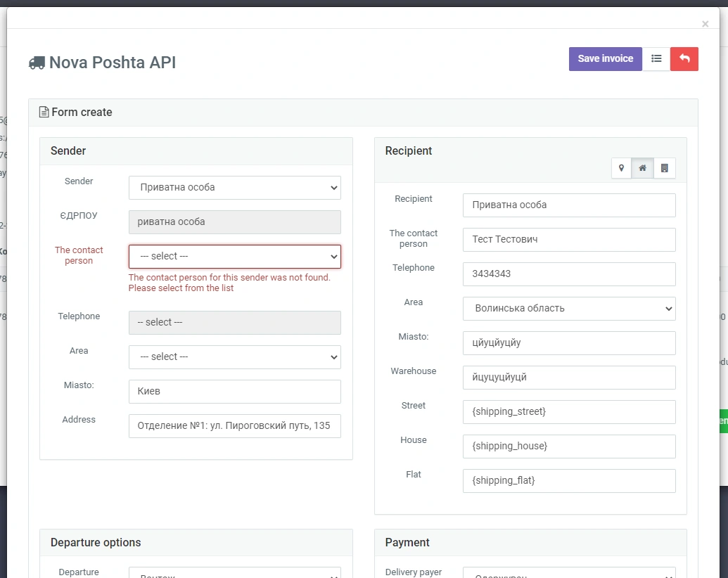The image size is (728, 578).
Task: Open the contact person select dropdown
Action: (x=234, y=257)
